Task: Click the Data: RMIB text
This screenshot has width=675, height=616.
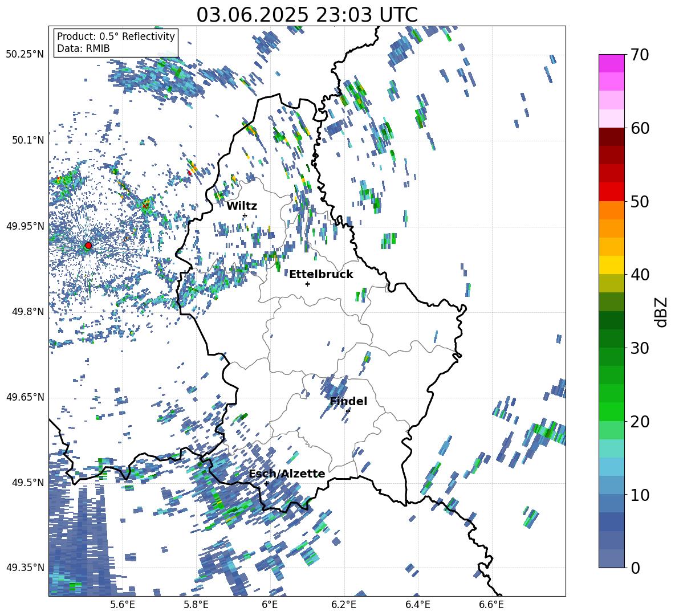Action: pos(83,48)
